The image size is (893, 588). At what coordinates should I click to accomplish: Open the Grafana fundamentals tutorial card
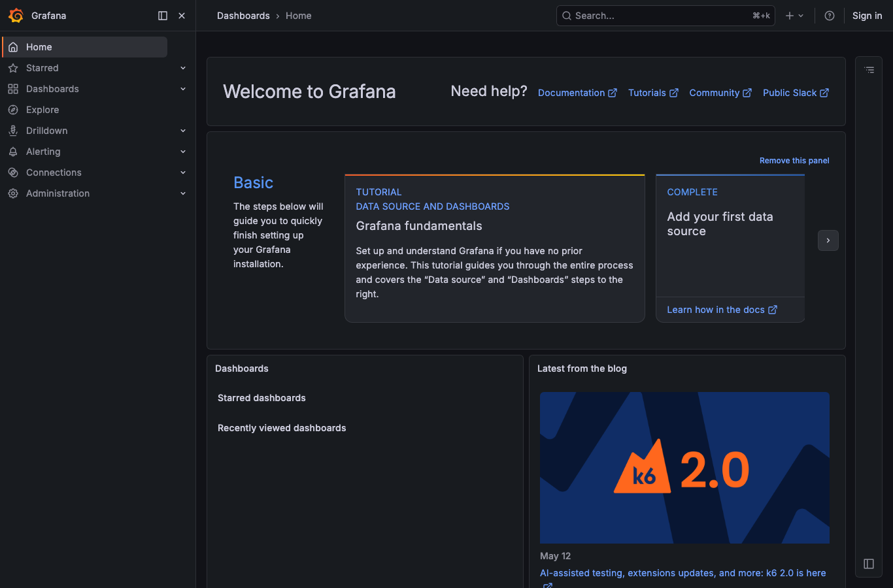pyautogui.click(x=495, y=248)
